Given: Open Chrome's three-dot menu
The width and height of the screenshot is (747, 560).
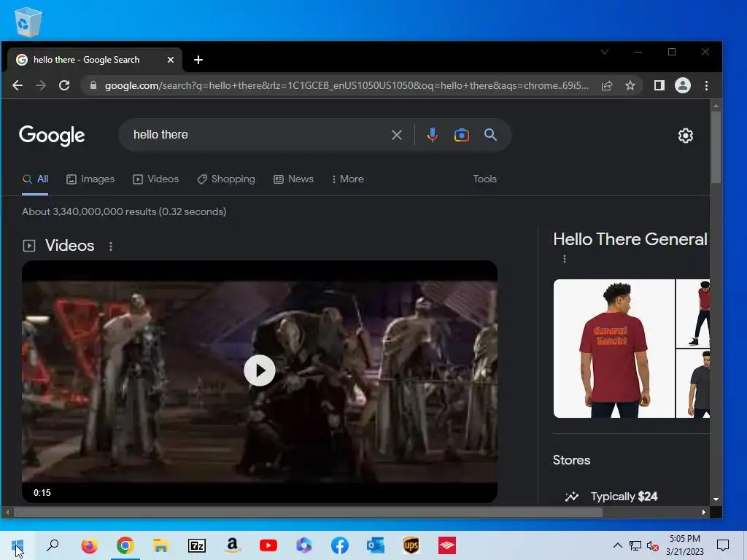Looking at the screenshot, I should 706,86.
